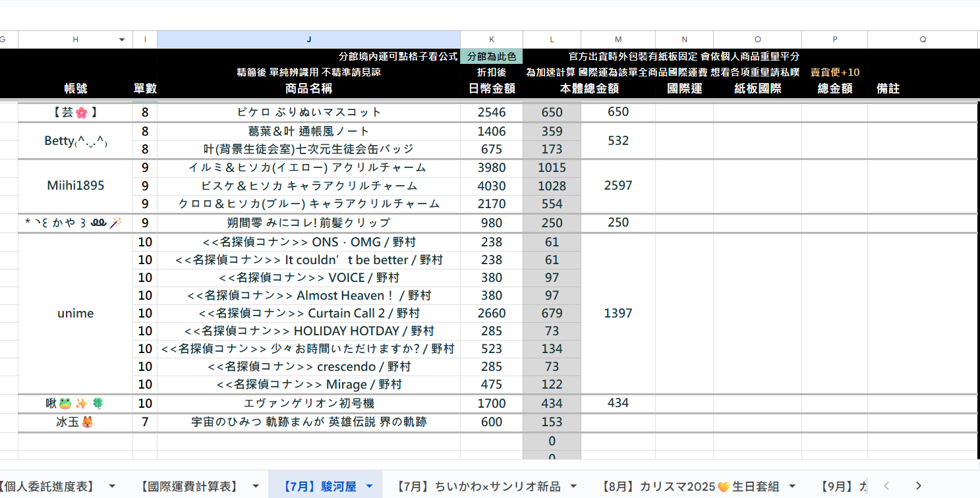
Task: Select cell HOLIDAY HOTDAY / 野村
Action: (308, 331)
